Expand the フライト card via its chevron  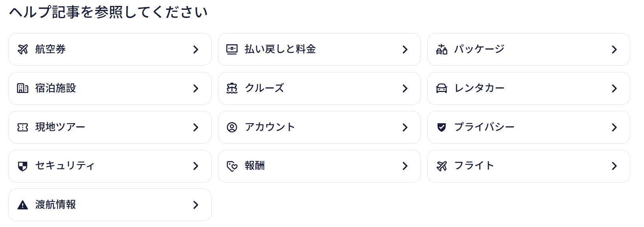(614, 166)
